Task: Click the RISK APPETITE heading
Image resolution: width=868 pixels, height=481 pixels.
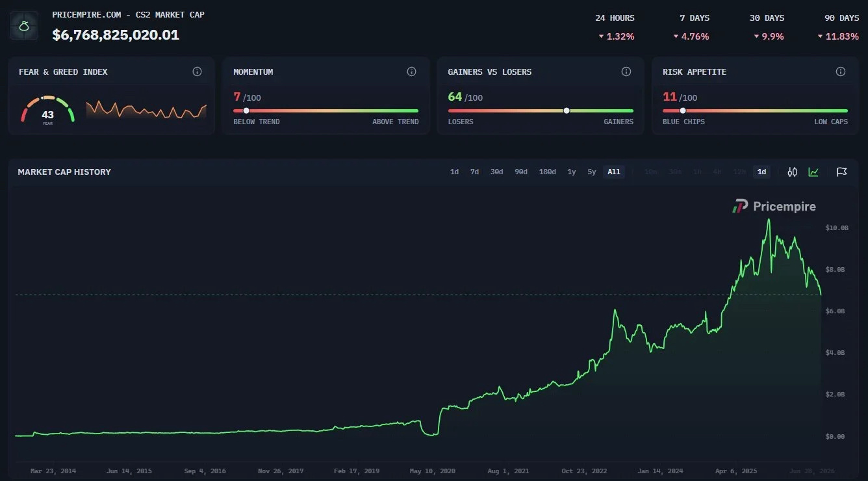Action: pyautogui.click(x=695, y=71)
